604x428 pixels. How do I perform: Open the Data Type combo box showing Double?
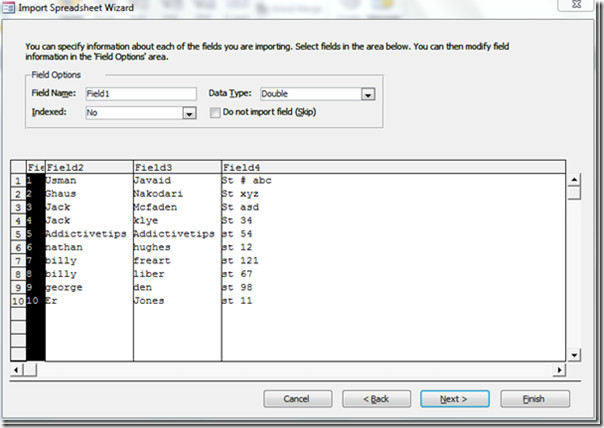pos(318,94)
